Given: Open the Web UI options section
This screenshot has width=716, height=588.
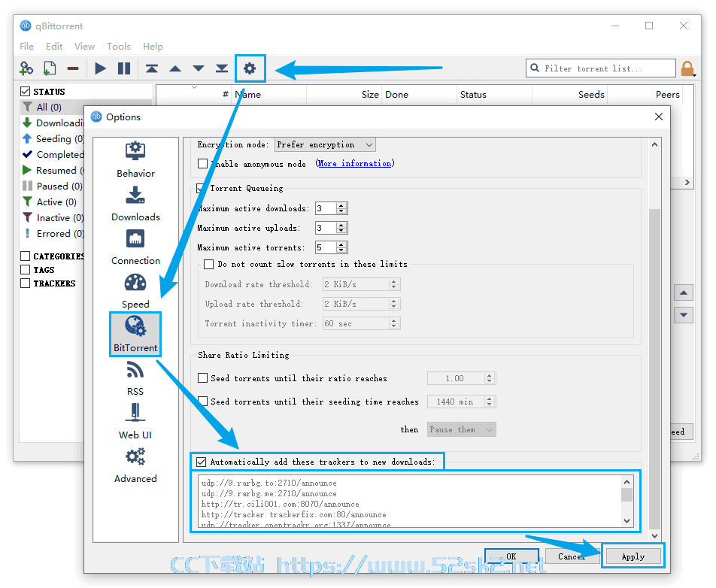Looking at the screenshot, I should pos(135,421).
